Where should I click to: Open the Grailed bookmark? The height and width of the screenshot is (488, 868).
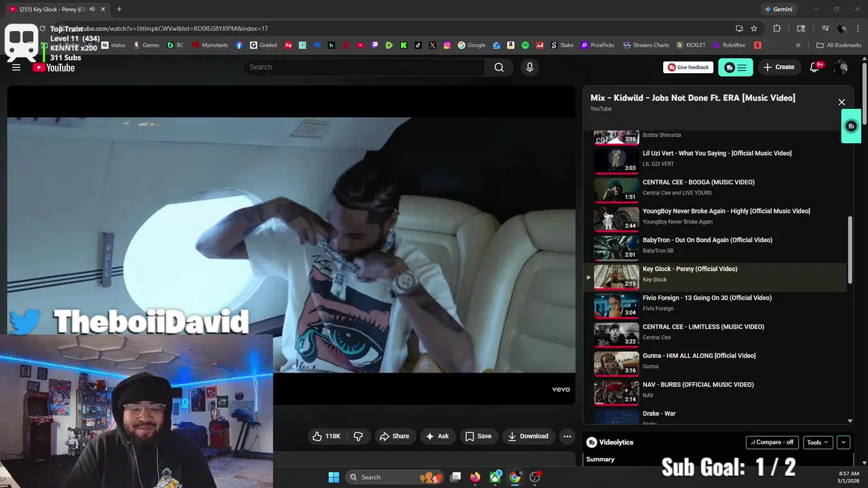click(x=264, y=45)
